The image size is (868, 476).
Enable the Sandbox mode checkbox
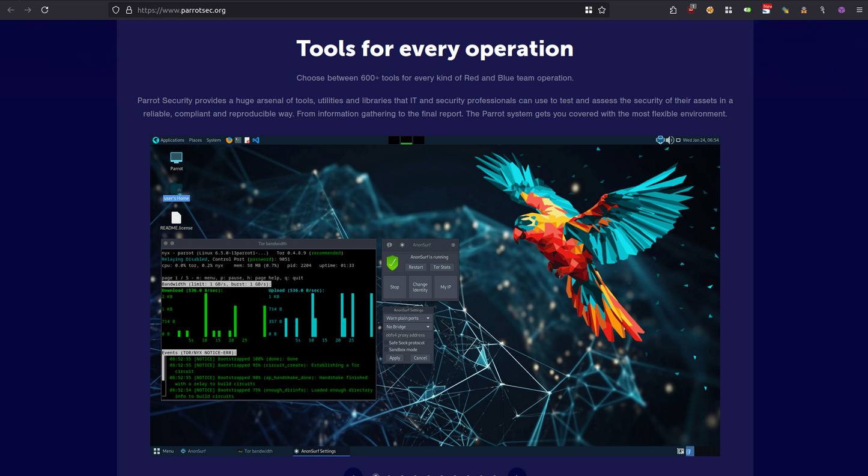(386, 349)
